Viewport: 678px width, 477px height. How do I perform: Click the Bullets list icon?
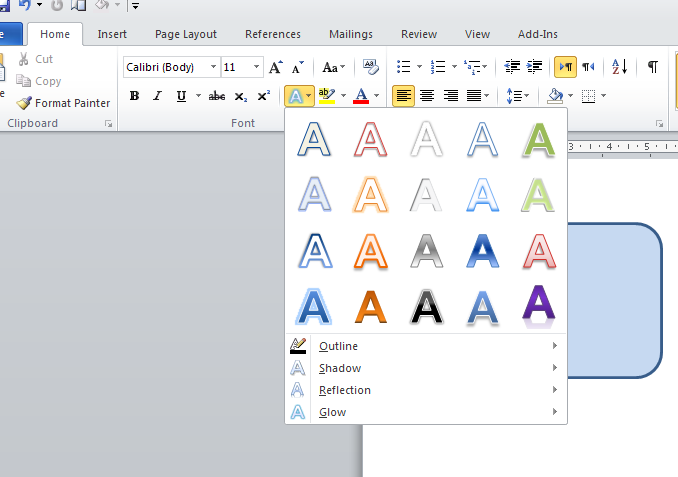403,67
